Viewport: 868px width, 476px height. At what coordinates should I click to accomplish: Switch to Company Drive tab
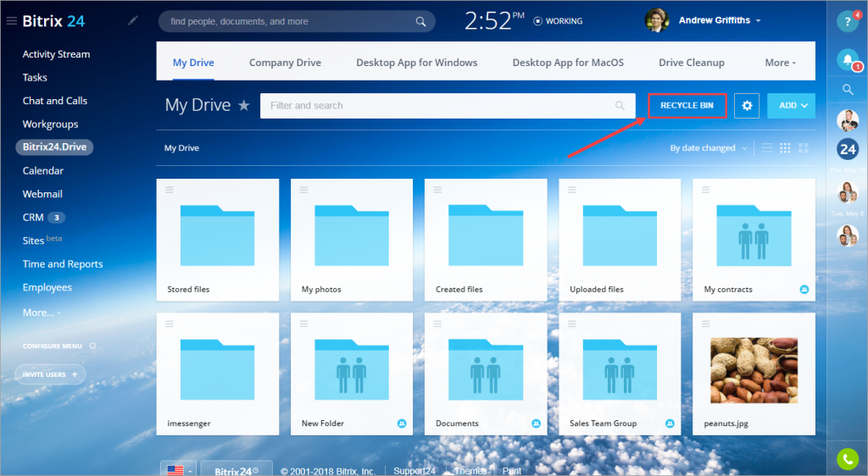pos(285,63)
